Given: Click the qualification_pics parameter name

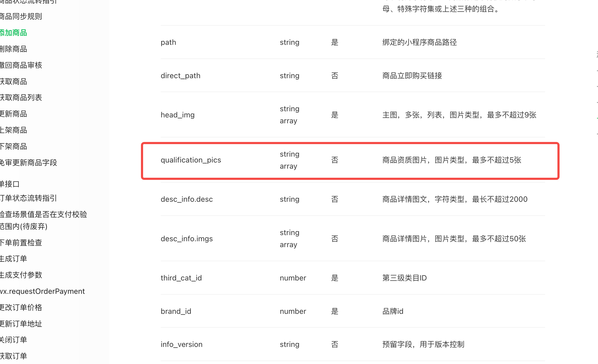Looking at the screenshot, I should coord(191,160).
